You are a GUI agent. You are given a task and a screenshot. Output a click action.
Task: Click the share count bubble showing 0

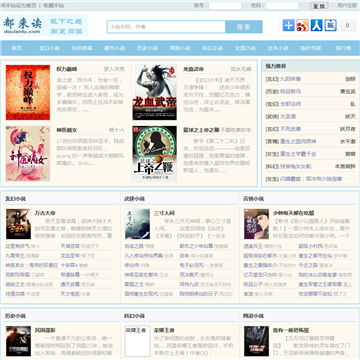coord(348,25)
